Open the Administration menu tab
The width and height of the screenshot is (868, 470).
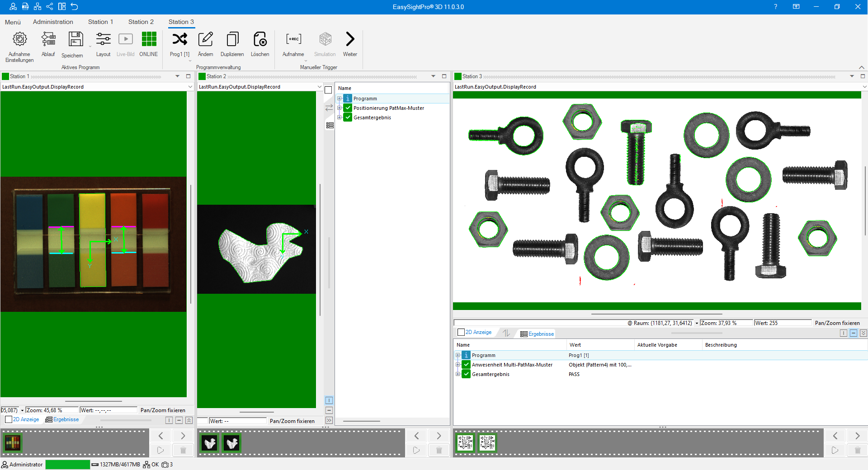click(x=53, y=22)
